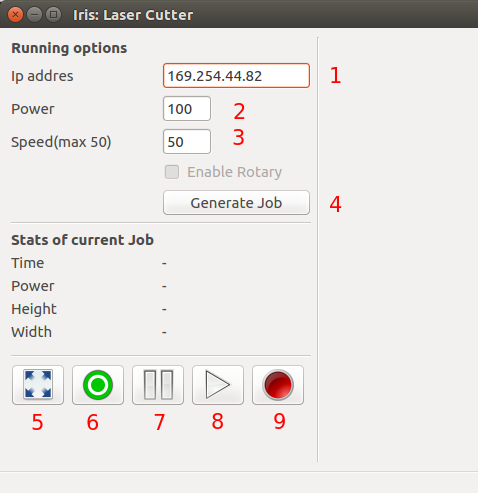Minimize the Laser Cutter window
Viewport: 478px width, 493px height.
tap(34, 15)
